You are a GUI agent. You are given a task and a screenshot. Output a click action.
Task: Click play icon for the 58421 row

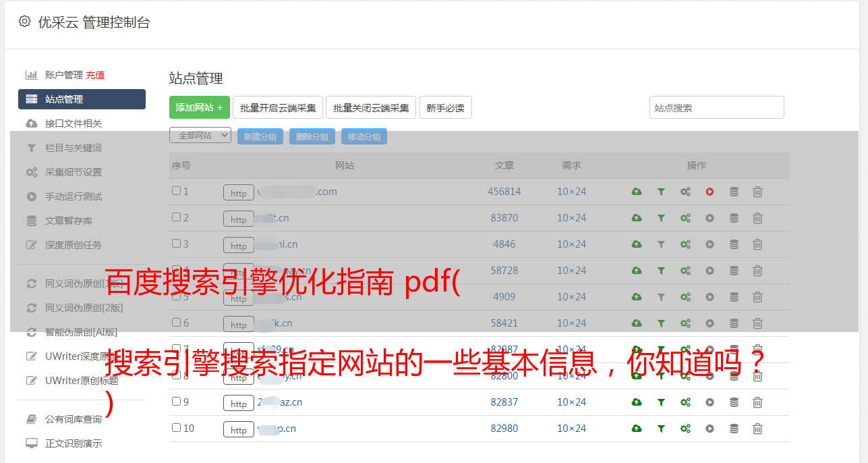[710, 323]
